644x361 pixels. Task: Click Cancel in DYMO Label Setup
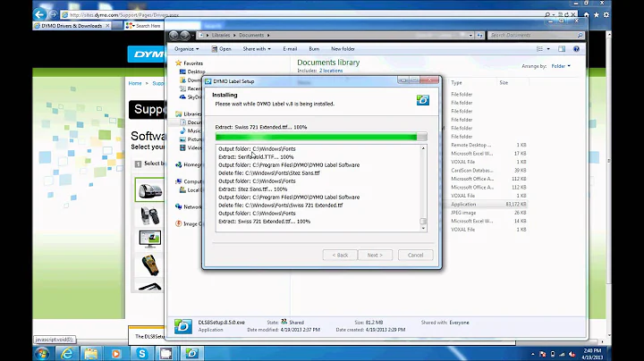(x=415, y=256)
